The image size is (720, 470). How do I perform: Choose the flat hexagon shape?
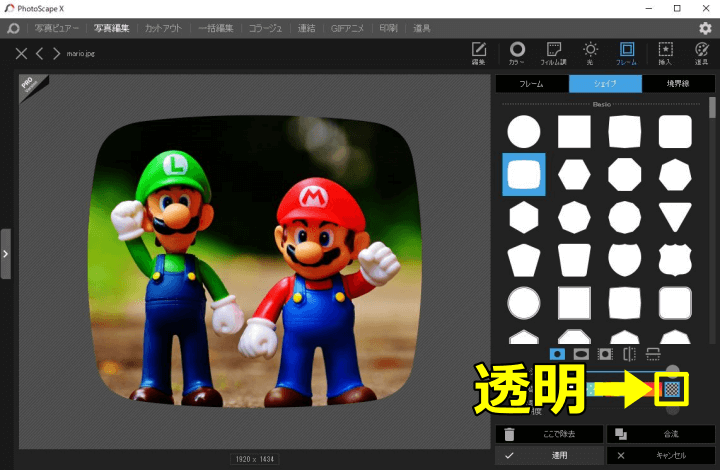pyautogui.click(x=574, y=174)
